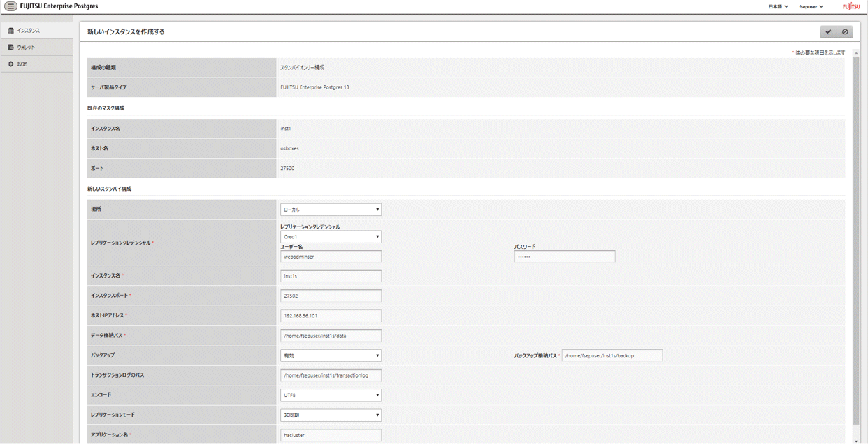Open the インスタンス menu item

click(x=36, y=31)
